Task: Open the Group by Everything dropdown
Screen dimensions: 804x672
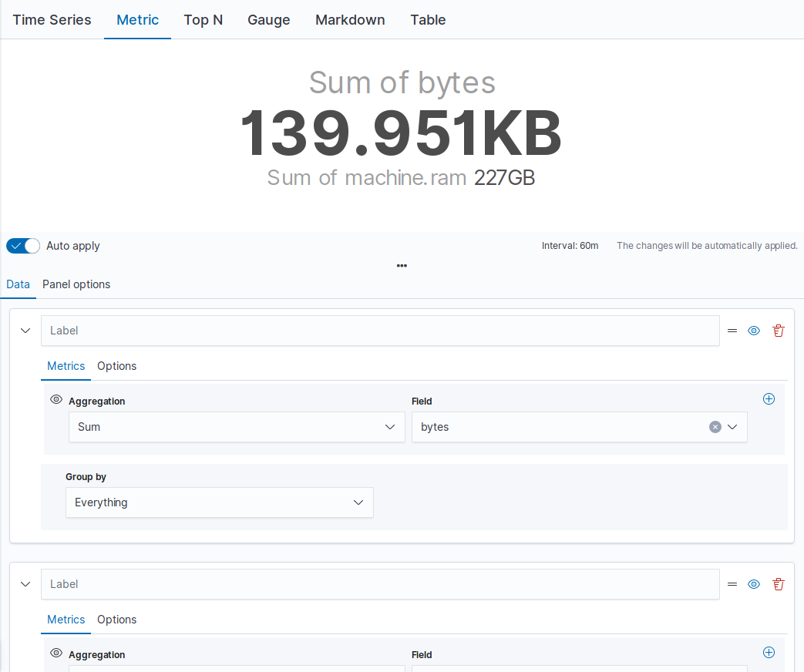Action: click(x=219, y=502)
